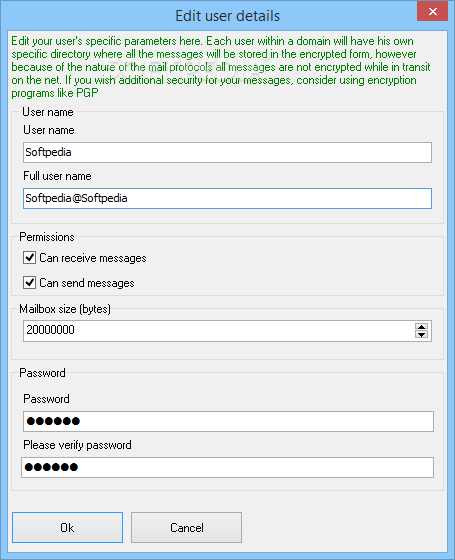Click the 'Can send messages' label text
This screenshot has width=455, height=560.
[x=87, y=283]
